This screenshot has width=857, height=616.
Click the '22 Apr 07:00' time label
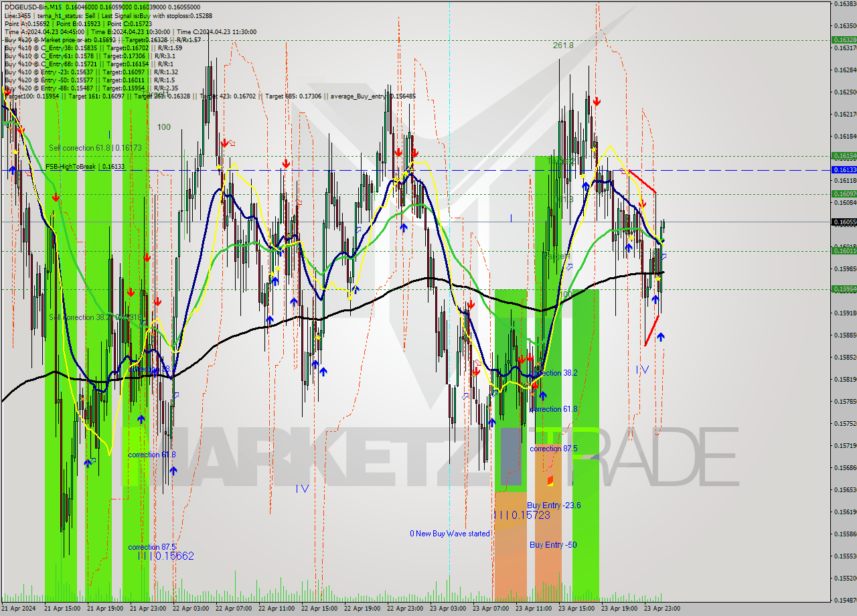234,609
